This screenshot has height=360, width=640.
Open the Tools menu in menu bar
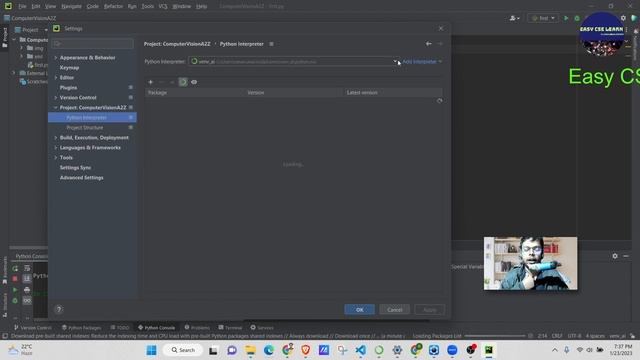[148, 6]
